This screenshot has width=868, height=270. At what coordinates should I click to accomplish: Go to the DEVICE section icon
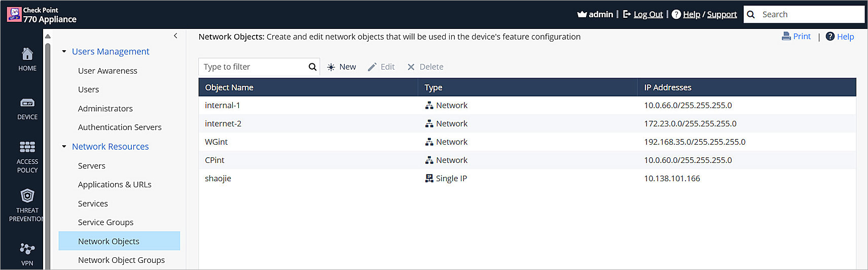(27, 103)
